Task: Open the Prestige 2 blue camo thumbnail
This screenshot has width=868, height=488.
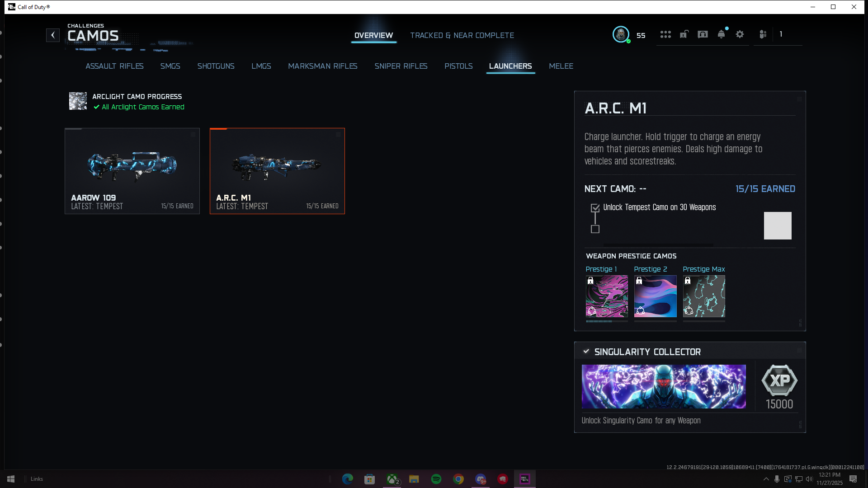Action: click(x=656, y=296)
